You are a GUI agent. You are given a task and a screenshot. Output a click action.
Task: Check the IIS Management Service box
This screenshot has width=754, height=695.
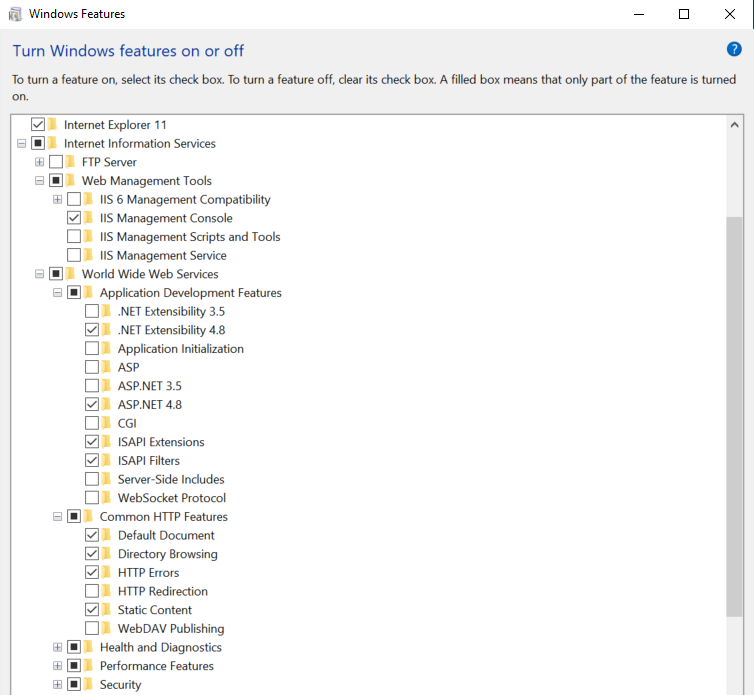[x=74, y=255]
